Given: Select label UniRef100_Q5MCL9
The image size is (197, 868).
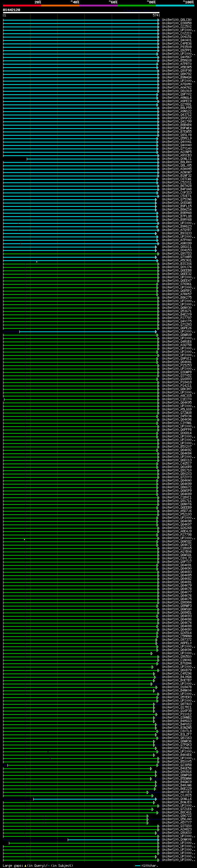Looking at the screenshot, I should [177, 138].
